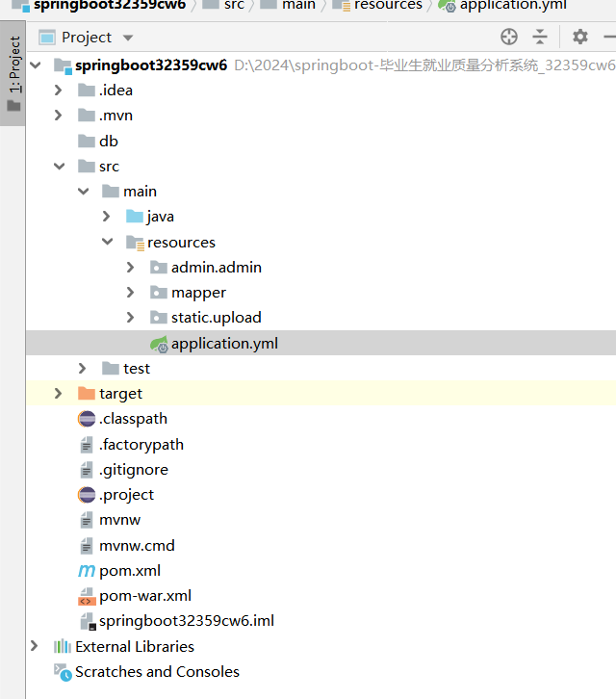Expand the java source folder
Viewport: 616px width, 699px height.
(107, 217)
